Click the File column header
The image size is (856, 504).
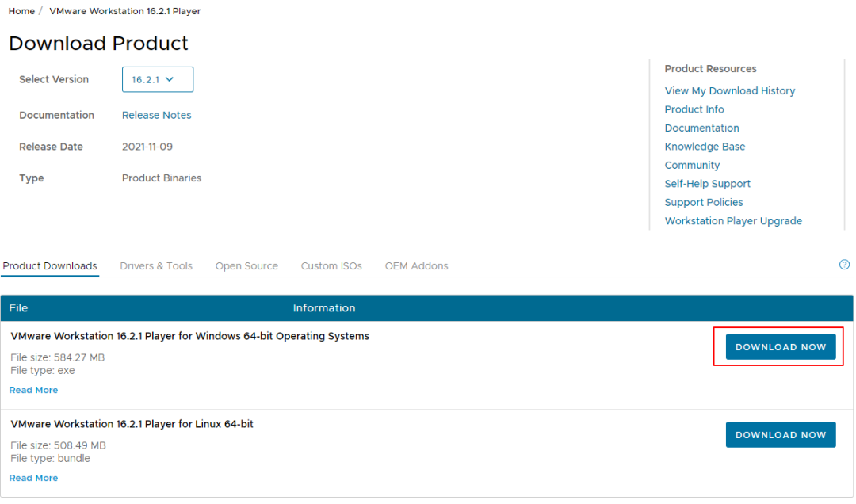18,308
